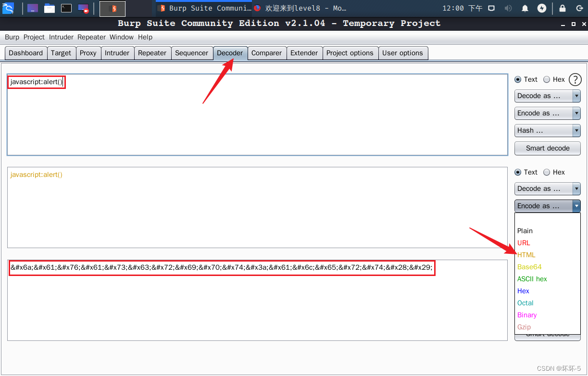The height and width of the screenshot is (376, 588).
Task: Open the Decoder help question mark icon
Action: click(575, 80)
